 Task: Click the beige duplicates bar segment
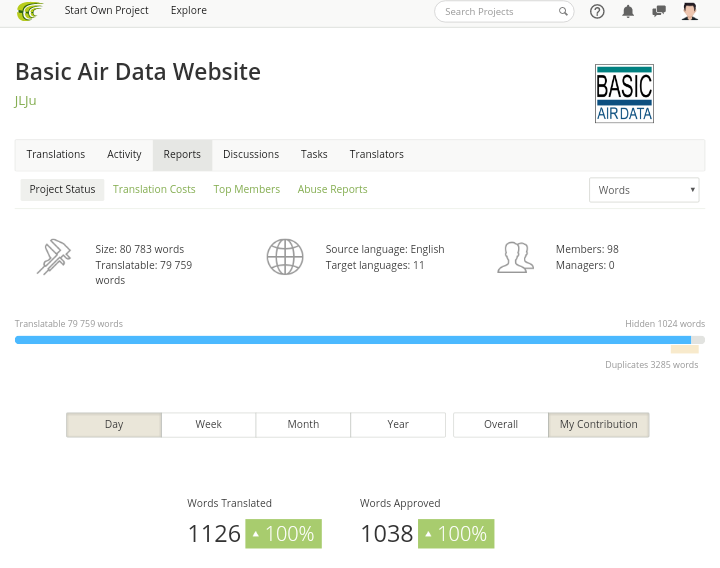[x=685, y=349]
